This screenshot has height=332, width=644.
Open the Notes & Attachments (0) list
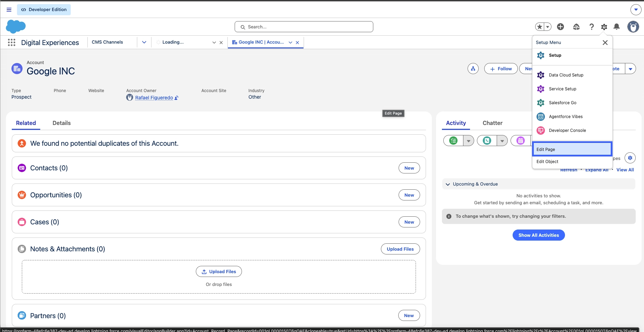(x=68, y=249)
